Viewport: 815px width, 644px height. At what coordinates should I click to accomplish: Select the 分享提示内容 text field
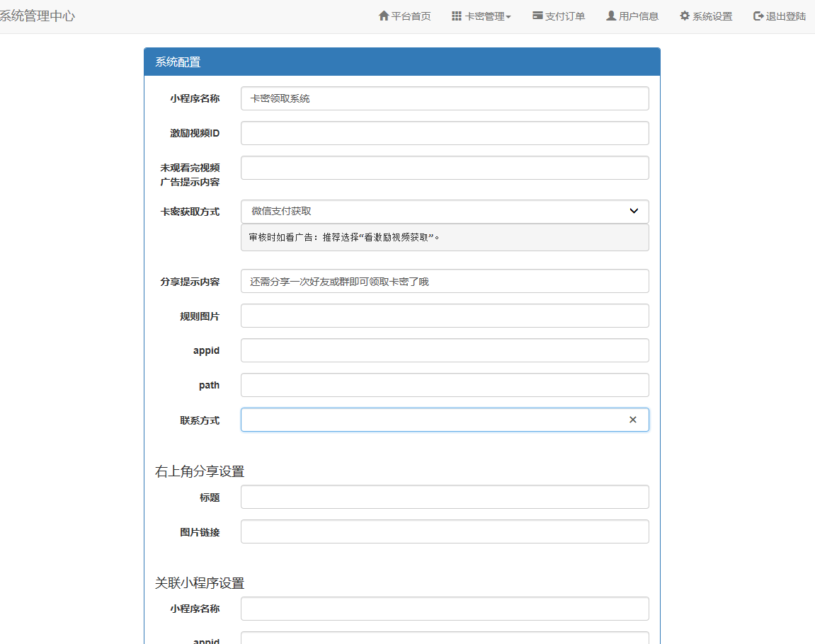pos(445,281)
